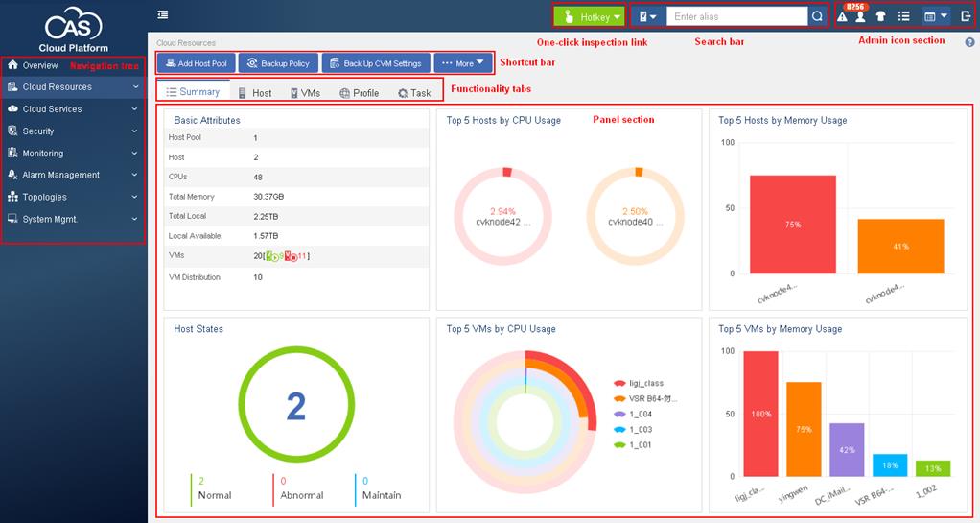Click the cvknode40 CPU usage ring
Screen dimensions: 980x523
click(x=635, y=216)
